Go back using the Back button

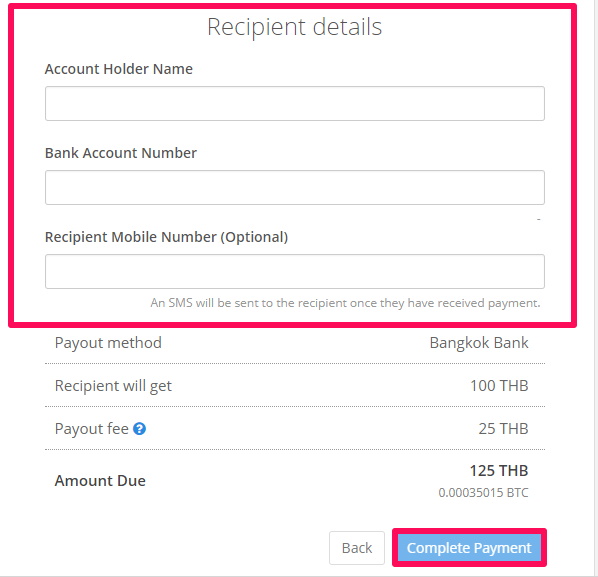click(357, 548)
